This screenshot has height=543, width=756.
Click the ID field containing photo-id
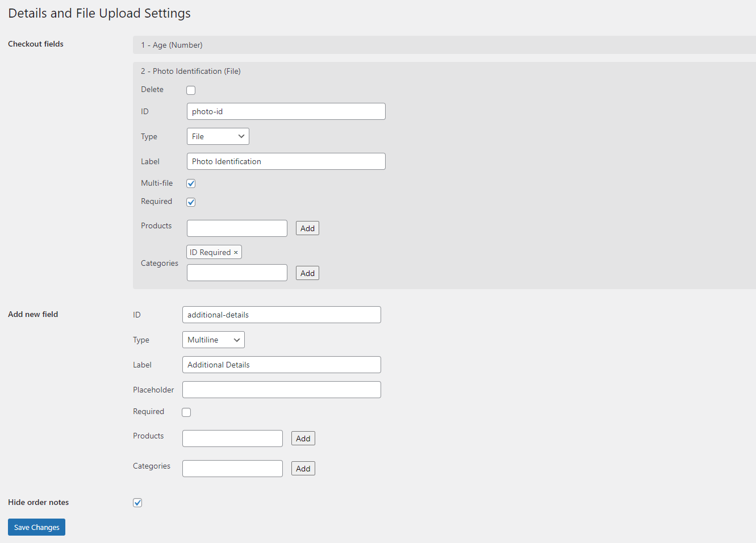pos(286,111)
